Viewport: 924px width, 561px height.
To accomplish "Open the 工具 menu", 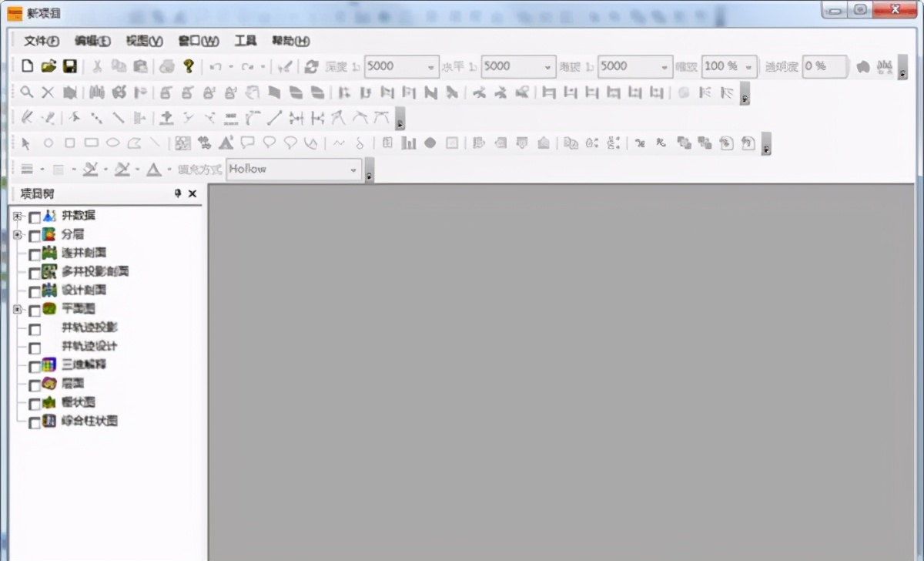I will [245, 41].
